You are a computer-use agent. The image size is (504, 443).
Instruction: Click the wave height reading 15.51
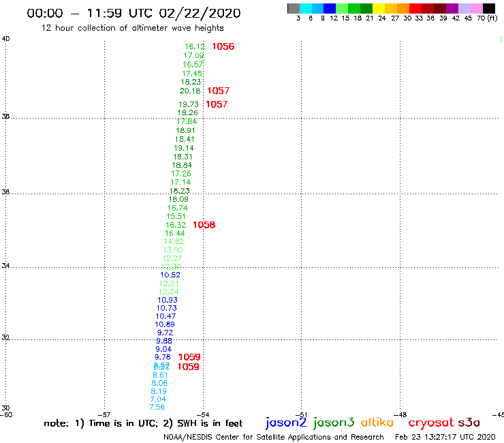click(176, 217)
